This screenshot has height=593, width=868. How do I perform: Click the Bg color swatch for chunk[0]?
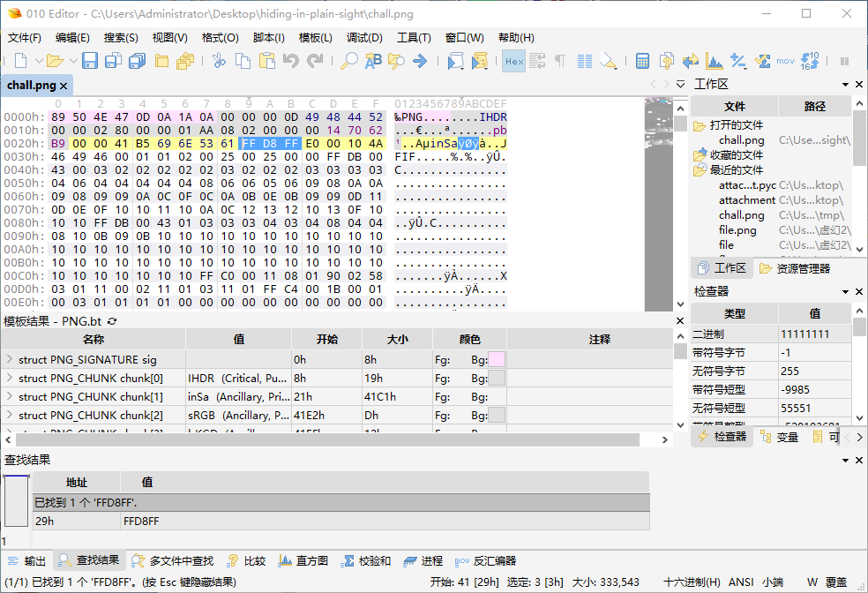click(x=497, y=379)
